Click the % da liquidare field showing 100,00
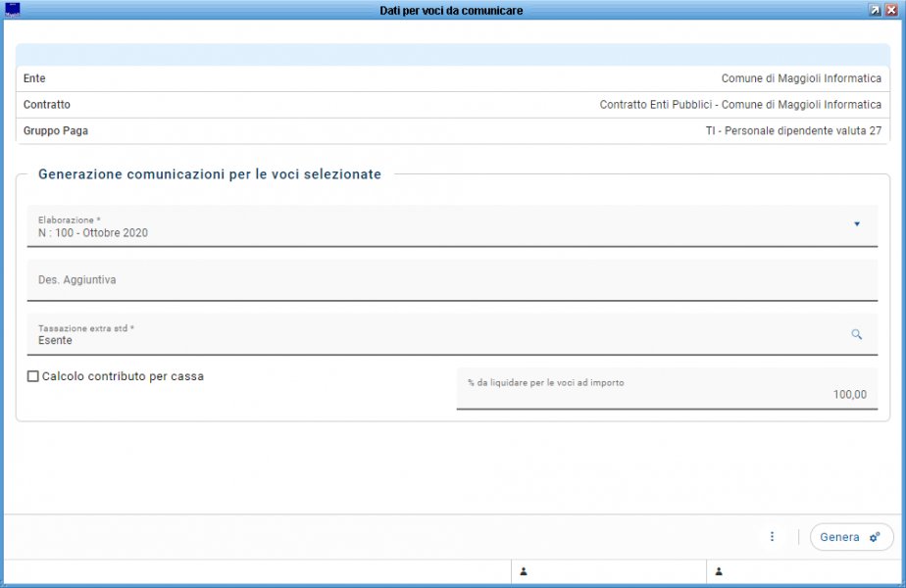This screenshot has height=588, width=906. [x=667, y=389]
